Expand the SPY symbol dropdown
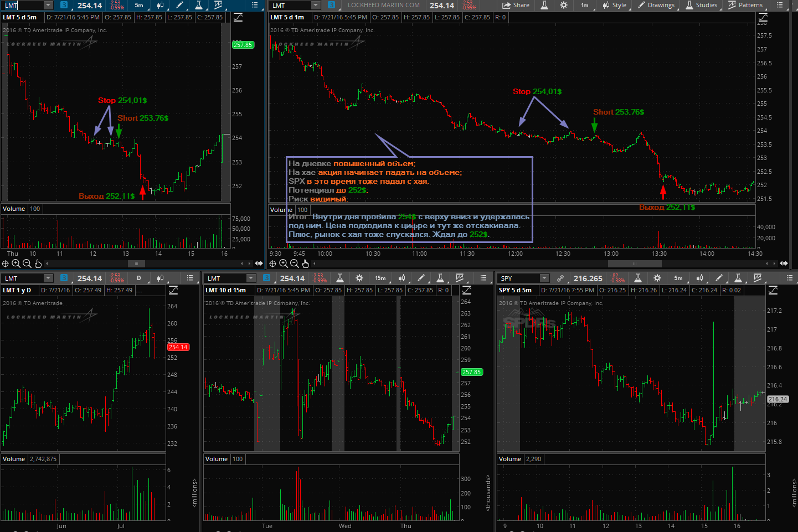Screen dimensions: 798x532 pyautogui.click(x=544, y=278)
